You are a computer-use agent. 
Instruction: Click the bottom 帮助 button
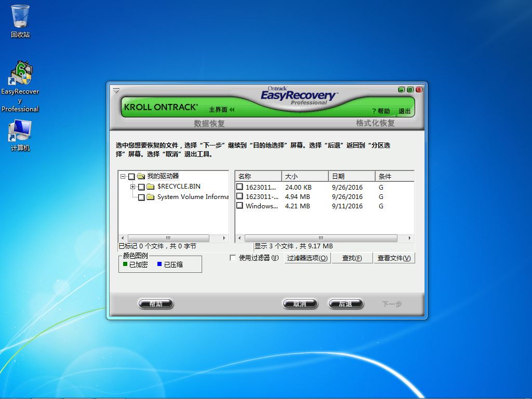[x=156, y=303]
